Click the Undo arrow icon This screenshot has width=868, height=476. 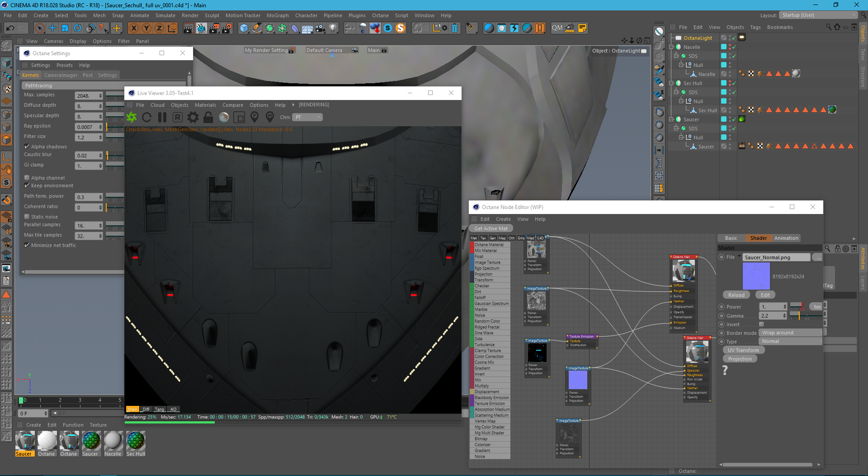[10, 28]
